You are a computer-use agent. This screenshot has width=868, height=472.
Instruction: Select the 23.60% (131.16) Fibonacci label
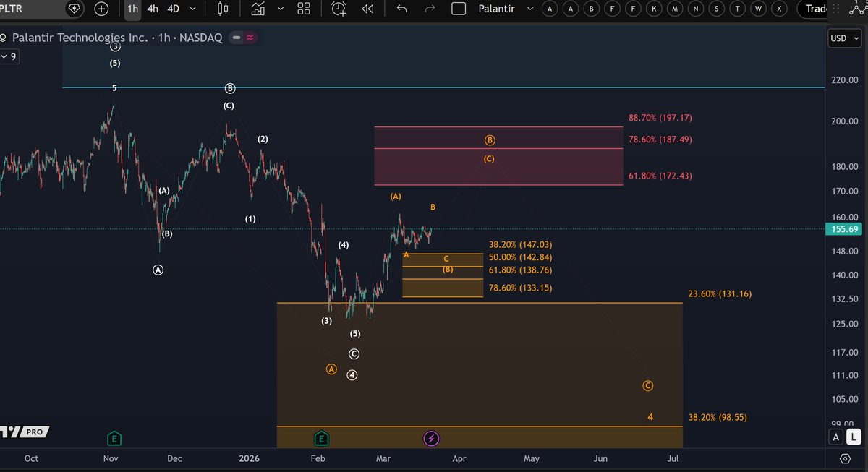click(720, 294)
